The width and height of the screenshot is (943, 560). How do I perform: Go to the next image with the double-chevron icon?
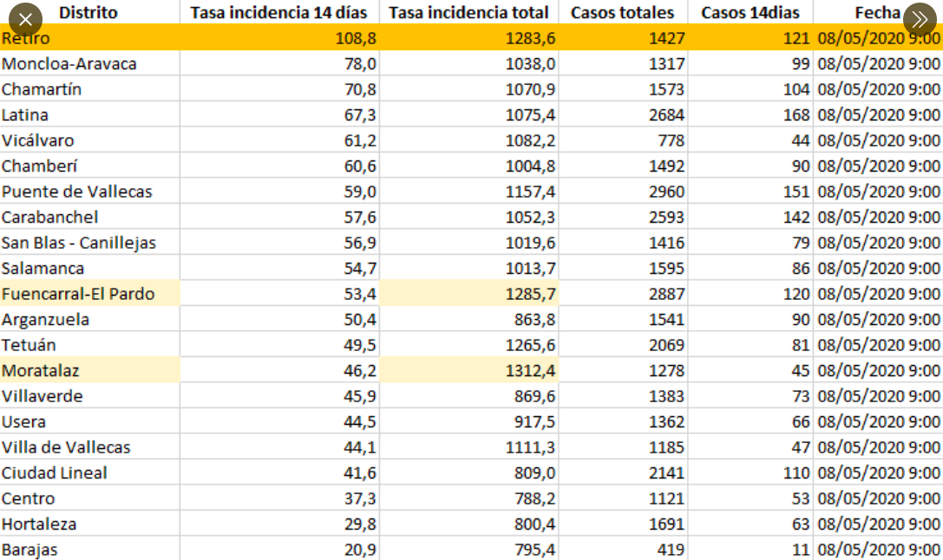(920, 19)
